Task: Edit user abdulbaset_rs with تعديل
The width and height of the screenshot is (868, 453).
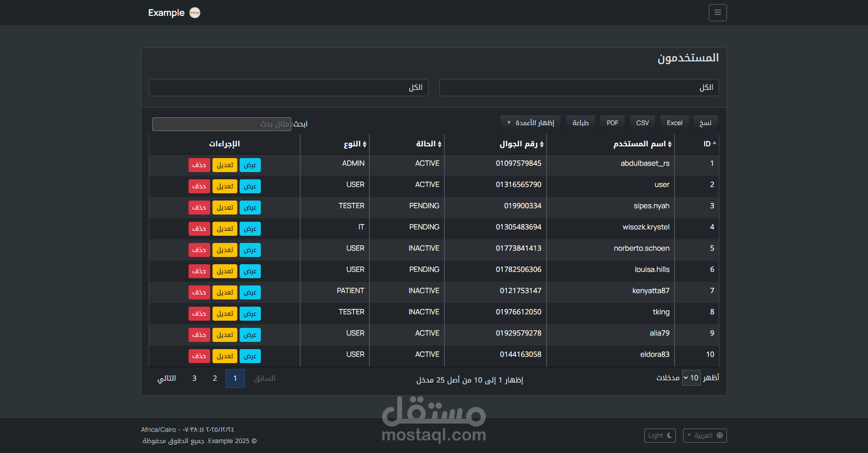Action: pyautogui.click(x=225, y=165)
